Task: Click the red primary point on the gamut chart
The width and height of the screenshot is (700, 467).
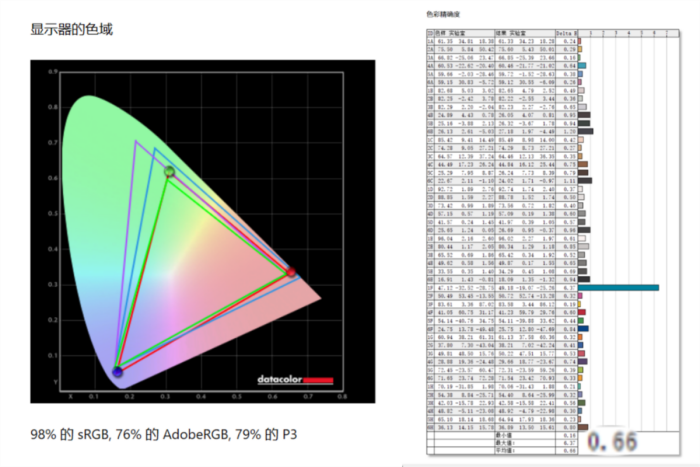Action: tap(291, 271)
